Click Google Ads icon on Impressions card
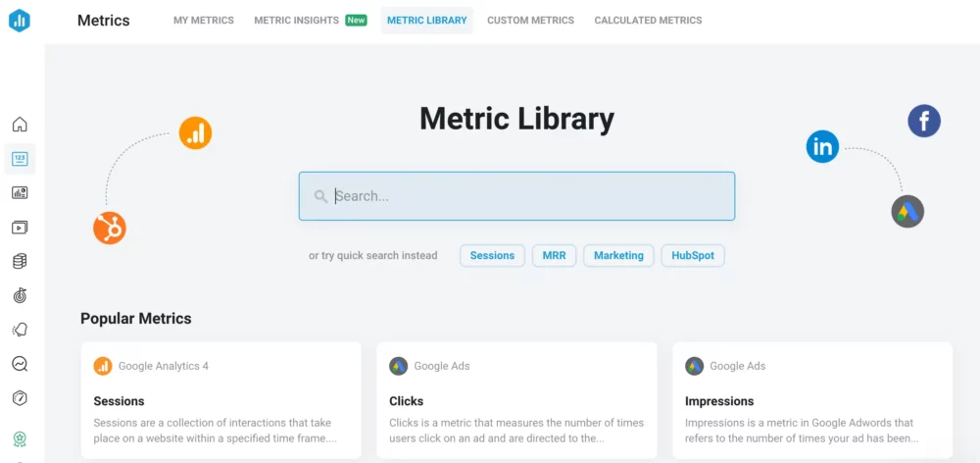The height and width of the screenshot is (463, 980). pos(694,366)
